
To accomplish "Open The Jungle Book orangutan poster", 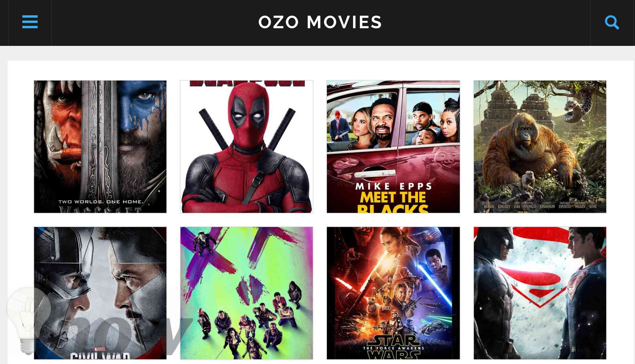I will tap(540, 146).
